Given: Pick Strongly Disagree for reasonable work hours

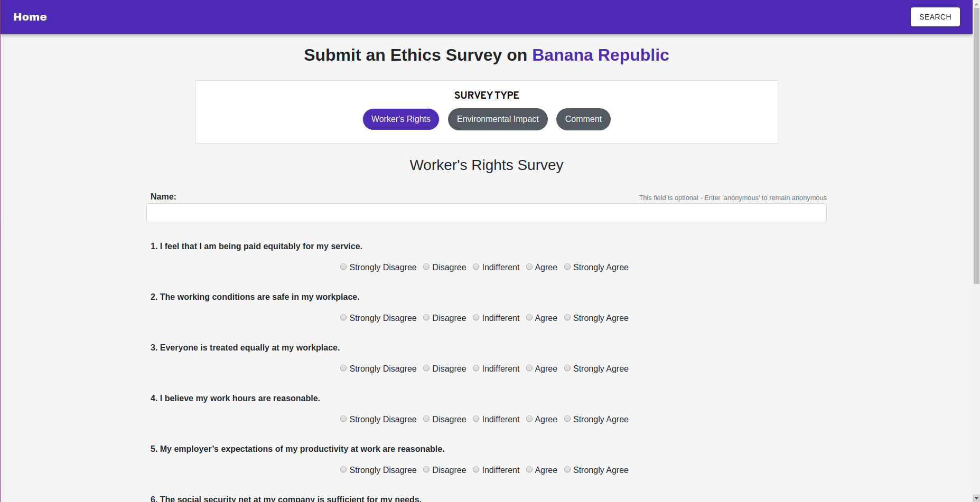Looking at the screenshot, I should (x=343, y=419).
